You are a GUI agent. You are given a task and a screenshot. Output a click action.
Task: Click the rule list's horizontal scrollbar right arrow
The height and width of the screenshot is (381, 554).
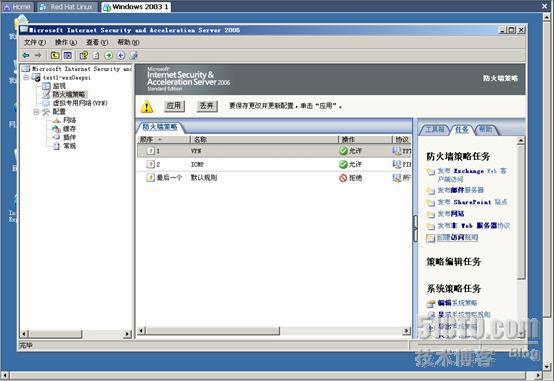coord(407,331)
